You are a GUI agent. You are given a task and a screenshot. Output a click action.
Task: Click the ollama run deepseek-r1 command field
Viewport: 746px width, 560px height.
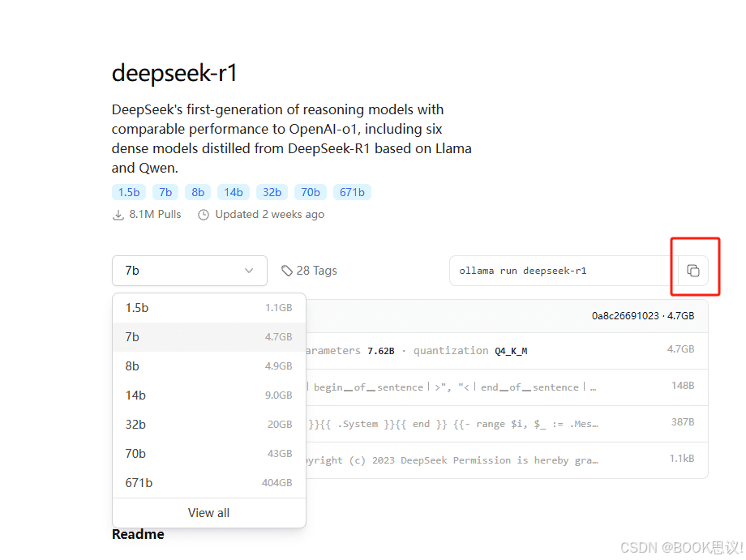pyautogui.click(x=564, y=271)
